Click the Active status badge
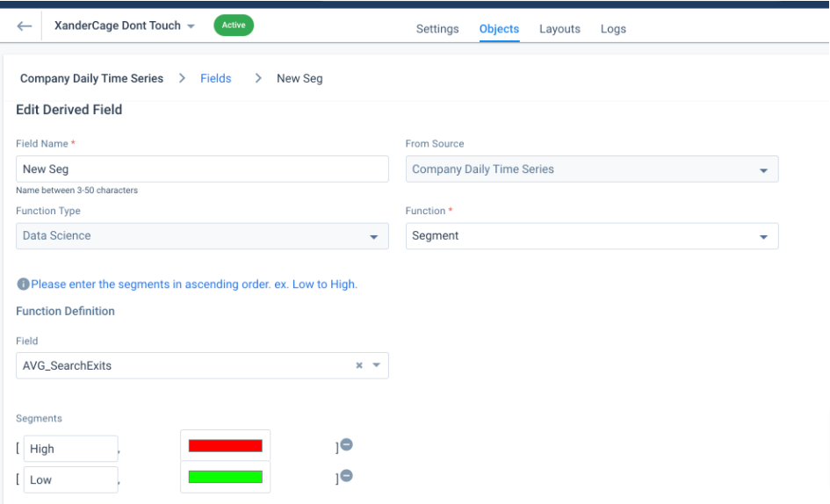 coord(234,25)
